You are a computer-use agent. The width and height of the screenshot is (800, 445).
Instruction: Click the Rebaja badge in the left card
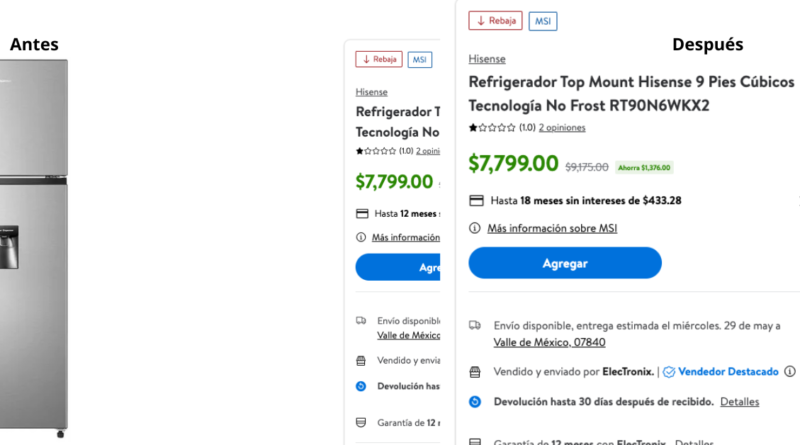tap(379, 59)
